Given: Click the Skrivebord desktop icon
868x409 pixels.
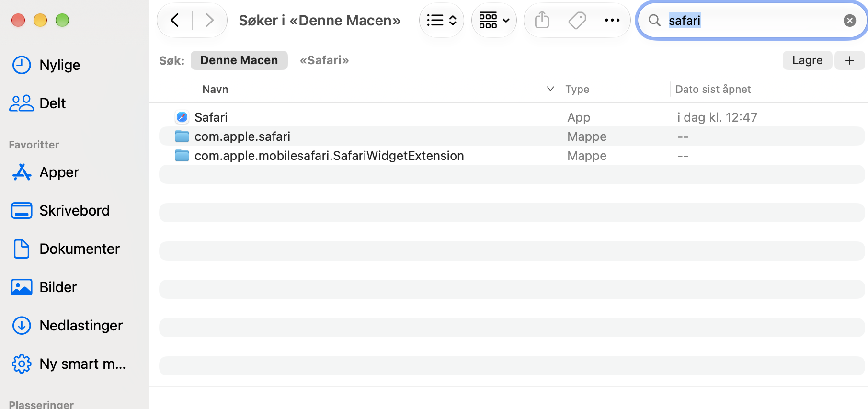Looking at the screenshot, I should tap(22, 211).
